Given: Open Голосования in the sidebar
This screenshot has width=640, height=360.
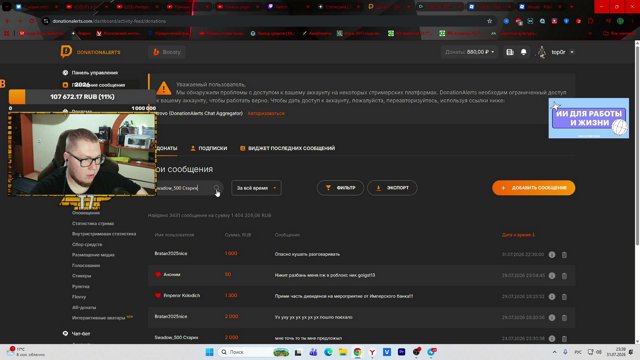Looking at the screenshot, I should click(x=86, y=265).
